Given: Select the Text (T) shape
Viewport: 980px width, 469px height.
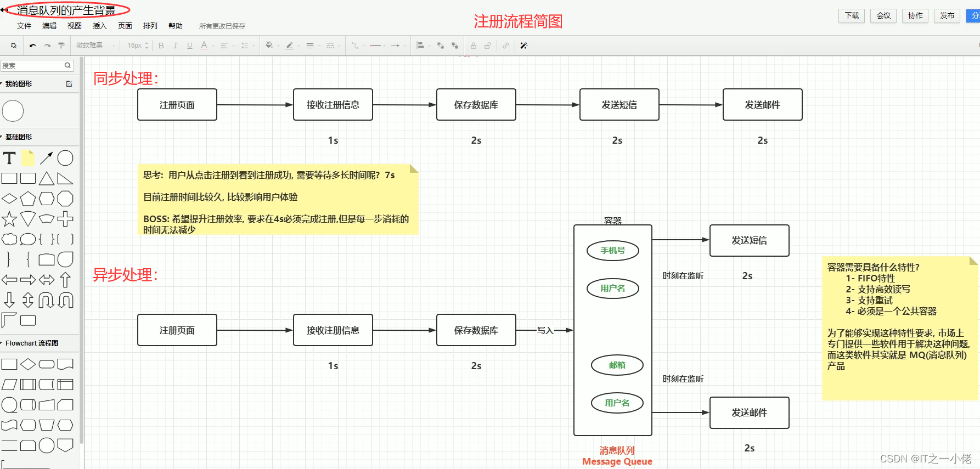Looking at the screenshot, I should [x=9, y=158].
